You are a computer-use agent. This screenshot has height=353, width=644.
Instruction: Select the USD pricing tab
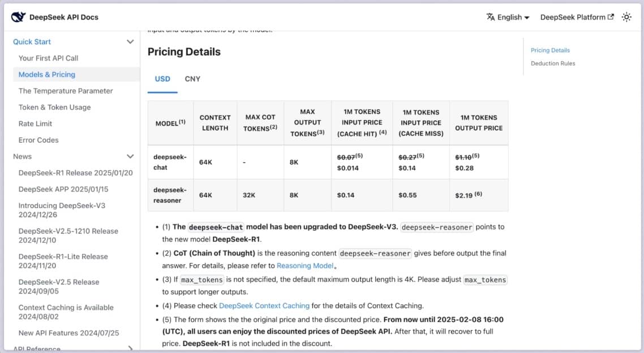point(162,79)
